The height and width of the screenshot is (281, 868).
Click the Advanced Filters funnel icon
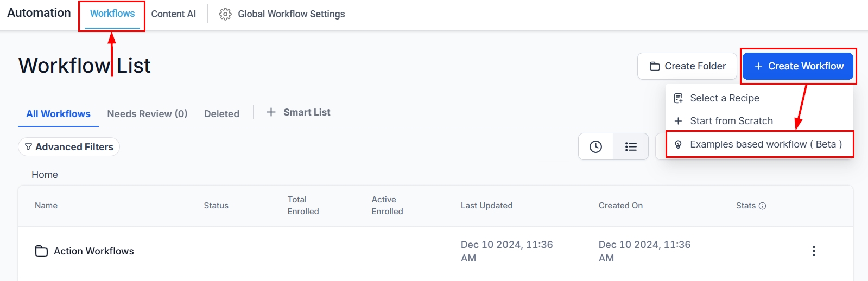(x=28, y=147)
